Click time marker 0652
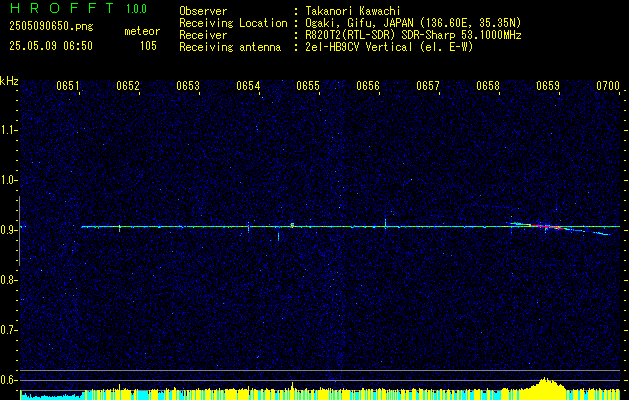629x400 pixels. click(128, 86)
